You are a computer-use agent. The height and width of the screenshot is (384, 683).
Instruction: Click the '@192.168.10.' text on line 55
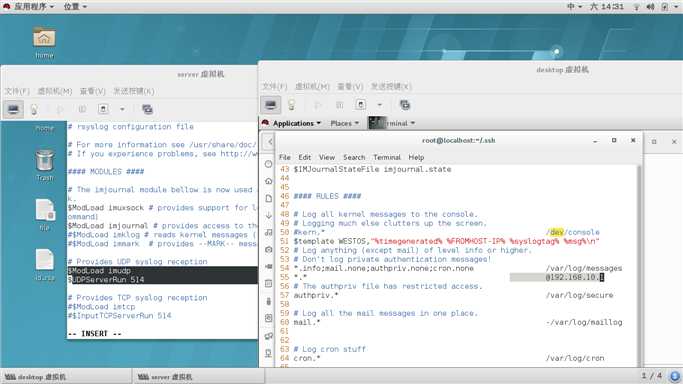[574, 277]
